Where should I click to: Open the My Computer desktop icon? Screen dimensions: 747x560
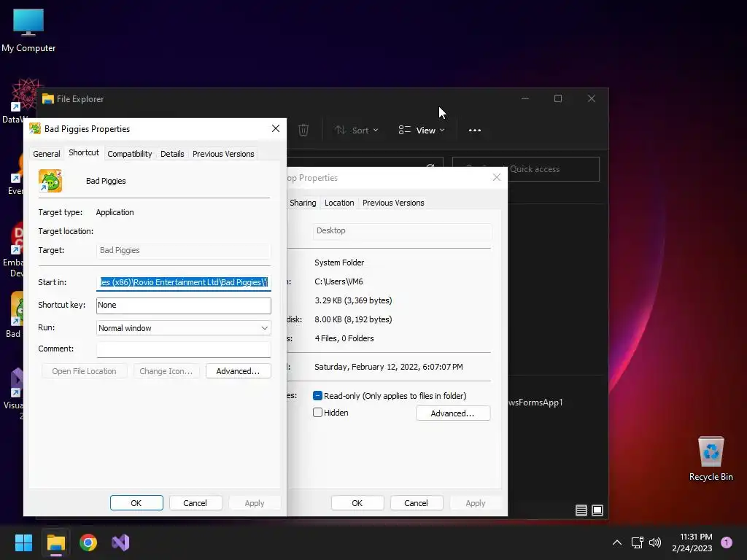tap(28, 31)
